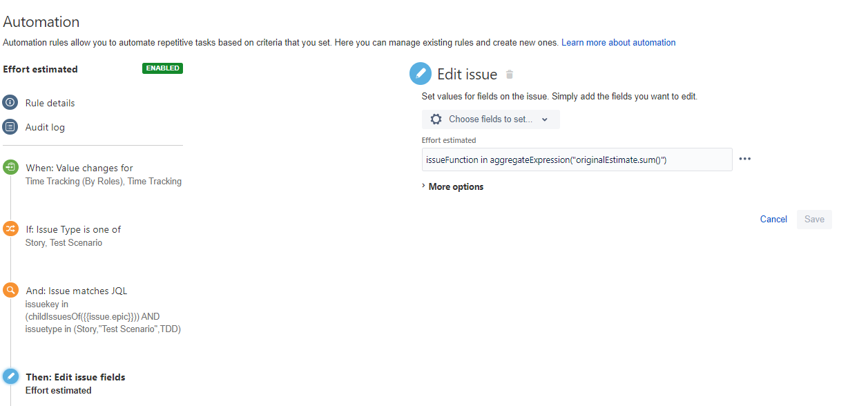Open the Audit log icon

pos(10,127)
